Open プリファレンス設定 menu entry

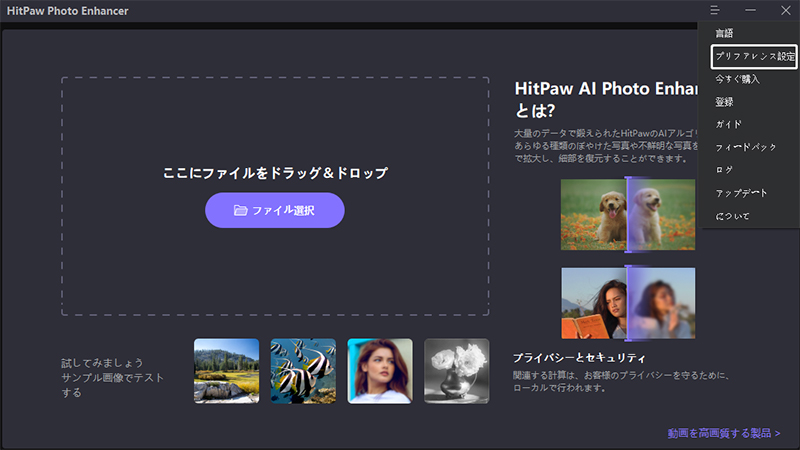[754, 57]
